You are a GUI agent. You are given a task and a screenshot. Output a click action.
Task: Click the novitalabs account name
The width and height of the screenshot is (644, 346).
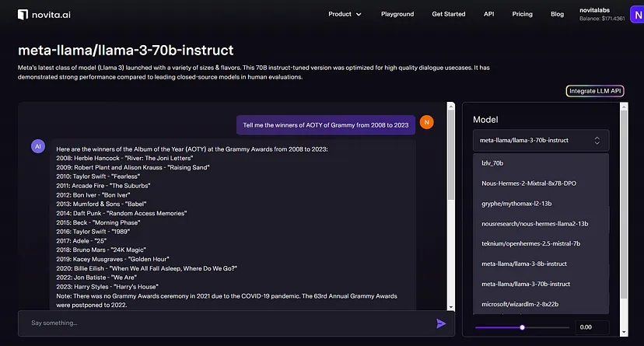pos(594,10)
